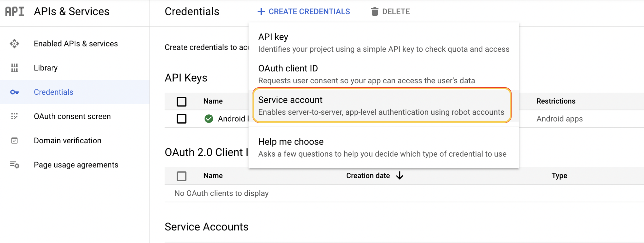Click CREATE CREDENTIALS button
Viewport: 644px width, 243px height.
pyautogui.click(x=304, y=12)
